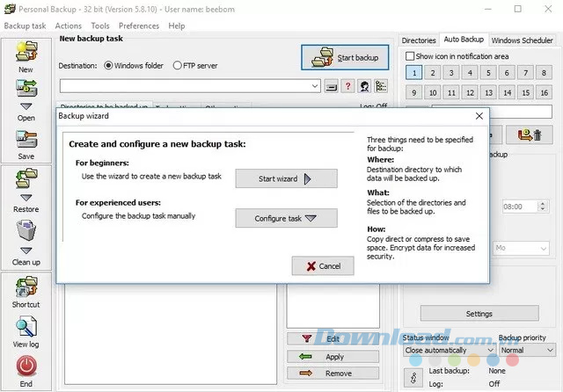Click the Open backup task icon
563x392 pixels.
[26, 88]
